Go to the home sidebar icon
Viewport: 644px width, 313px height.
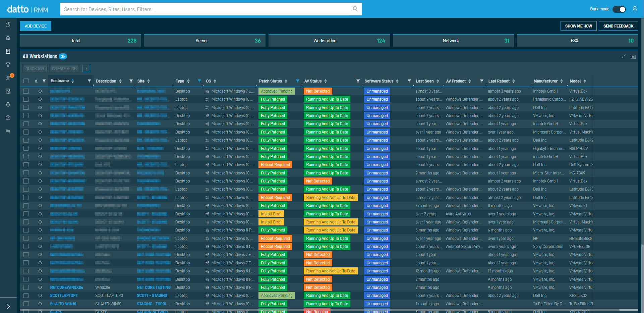[8, 38]
